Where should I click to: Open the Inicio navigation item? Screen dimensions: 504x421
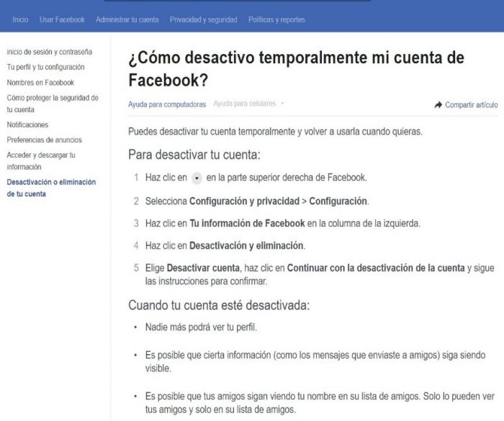tap(20, 19)
